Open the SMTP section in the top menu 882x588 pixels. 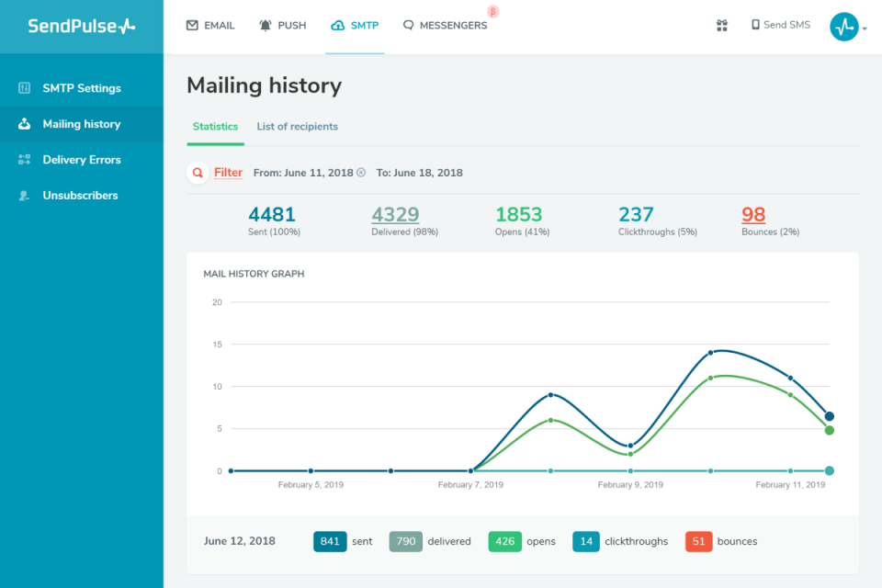[355, 25]
